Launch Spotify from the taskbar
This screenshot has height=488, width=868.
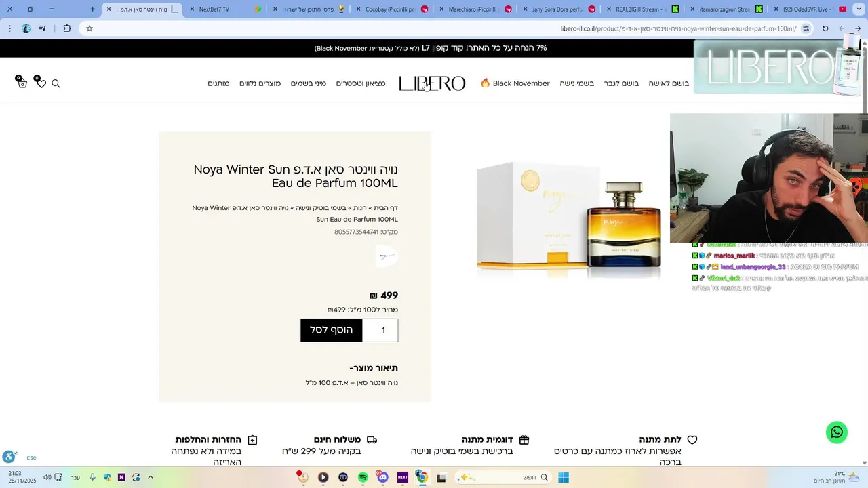pos(363,477)
